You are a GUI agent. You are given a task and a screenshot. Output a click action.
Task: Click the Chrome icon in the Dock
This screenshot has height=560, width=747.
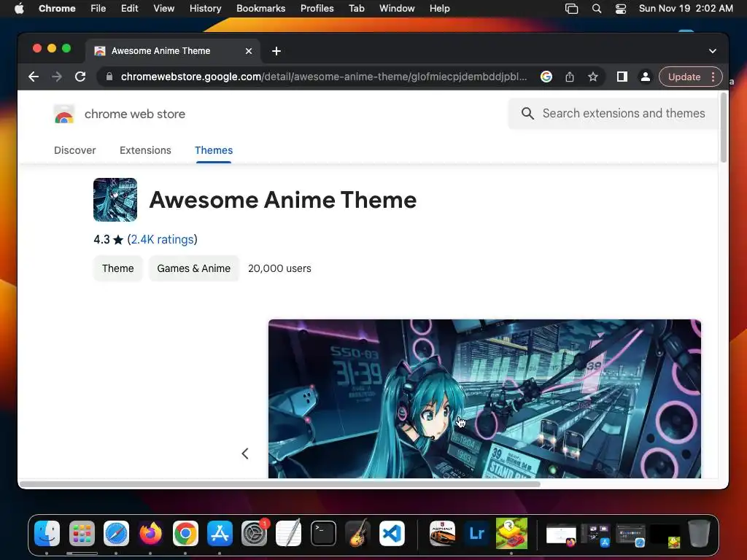point(185,534)
